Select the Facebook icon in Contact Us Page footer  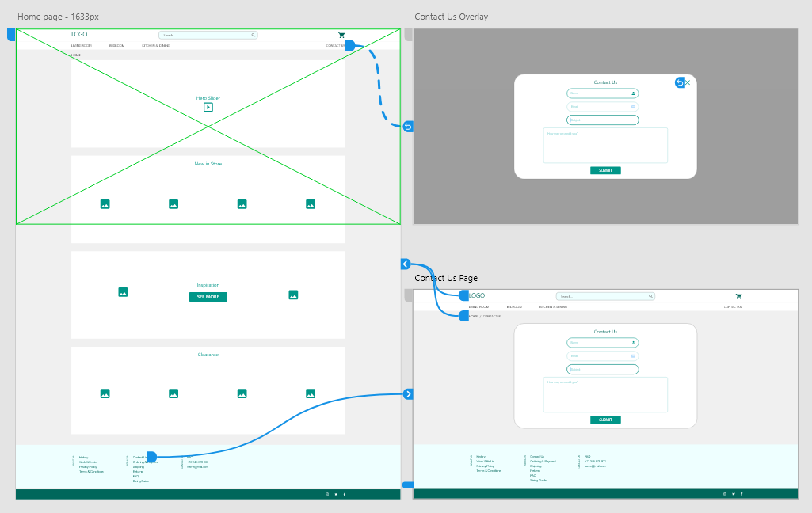[741, 494]
